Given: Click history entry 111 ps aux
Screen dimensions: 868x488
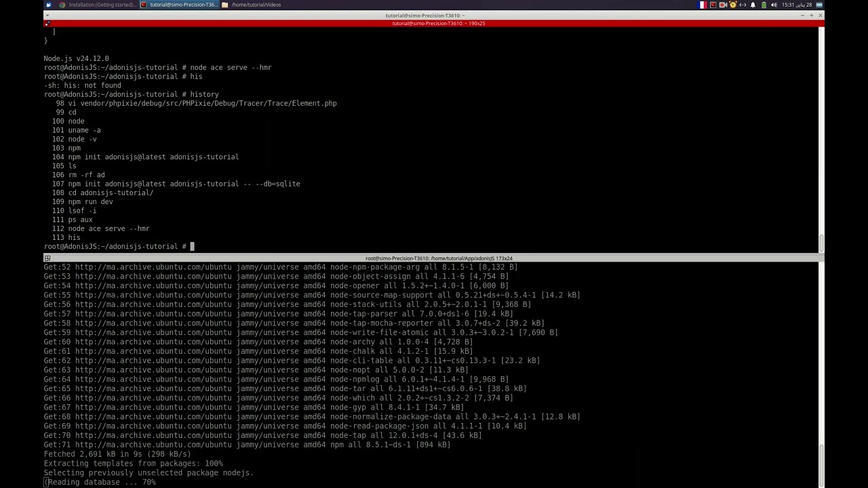Looking at the screenshot, I should [72, 220].
